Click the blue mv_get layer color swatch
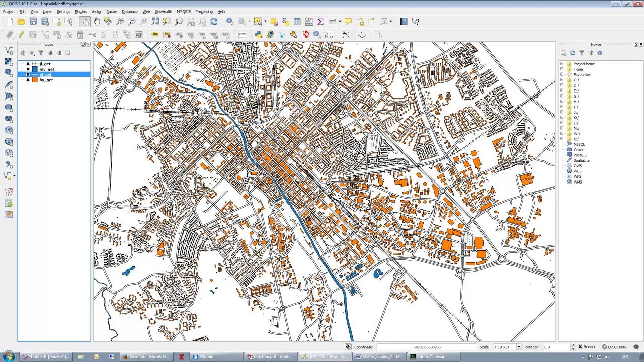 (35, 69)
